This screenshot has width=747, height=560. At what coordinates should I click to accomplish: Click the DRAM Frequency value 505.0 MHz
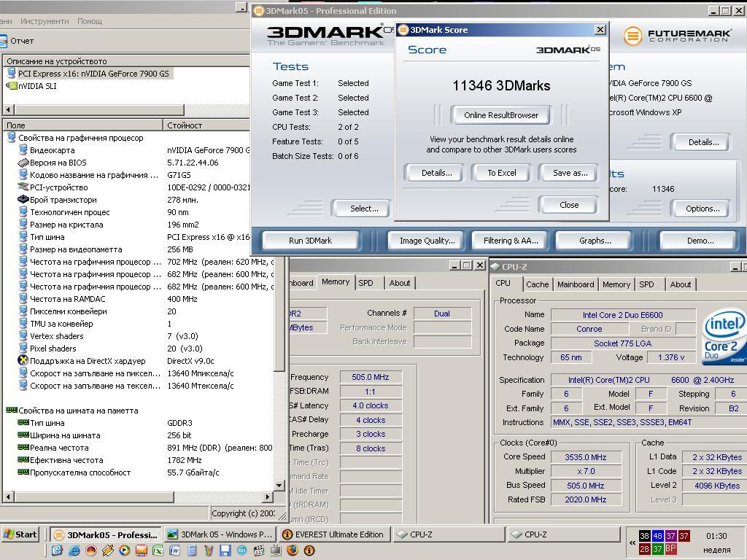point(370,377)
